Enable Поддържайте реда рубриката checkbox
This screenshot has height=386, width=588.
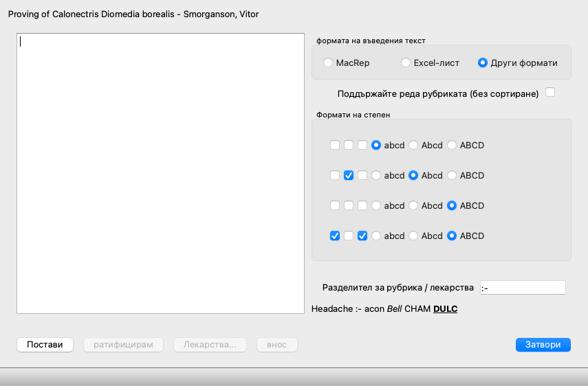549,93
